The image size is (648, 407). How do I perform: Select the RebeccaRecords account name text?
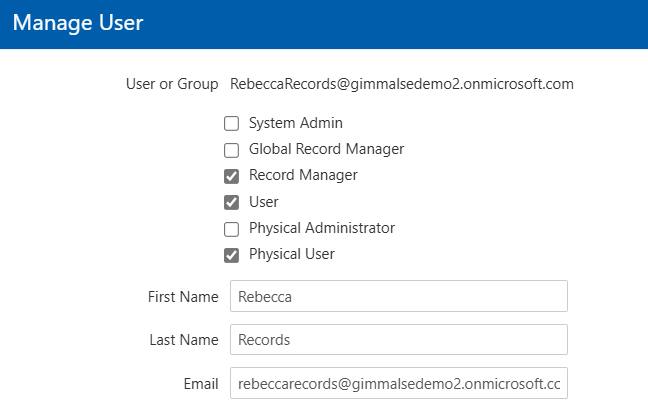click(401, 84)
